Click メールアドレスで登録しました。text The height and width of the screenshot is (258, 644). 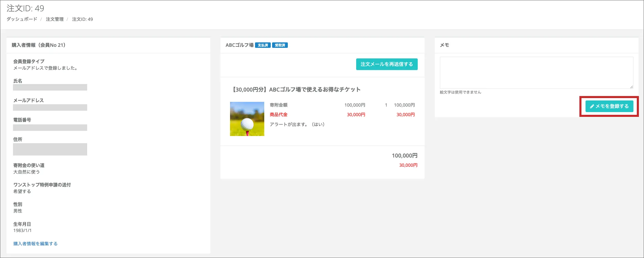(46, 68)
